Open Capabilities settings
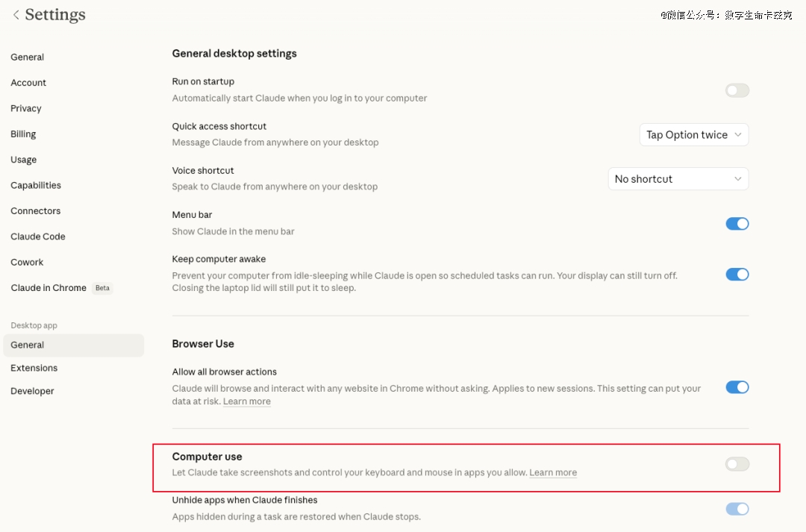 coord(36,185)
